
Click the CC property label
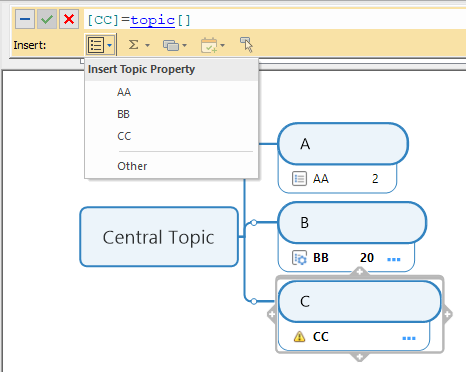pos(321,337)
